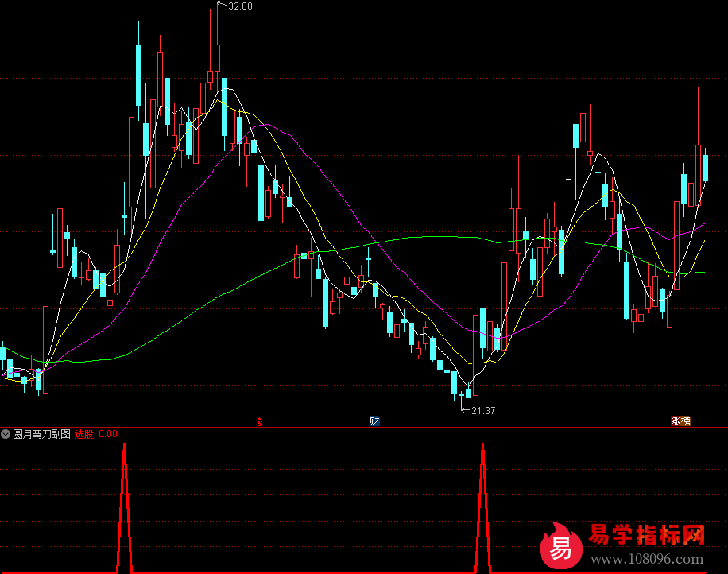Click the 易学指标网 site name text
Viewport: 728px width, 574px height.
click(647, 535)
